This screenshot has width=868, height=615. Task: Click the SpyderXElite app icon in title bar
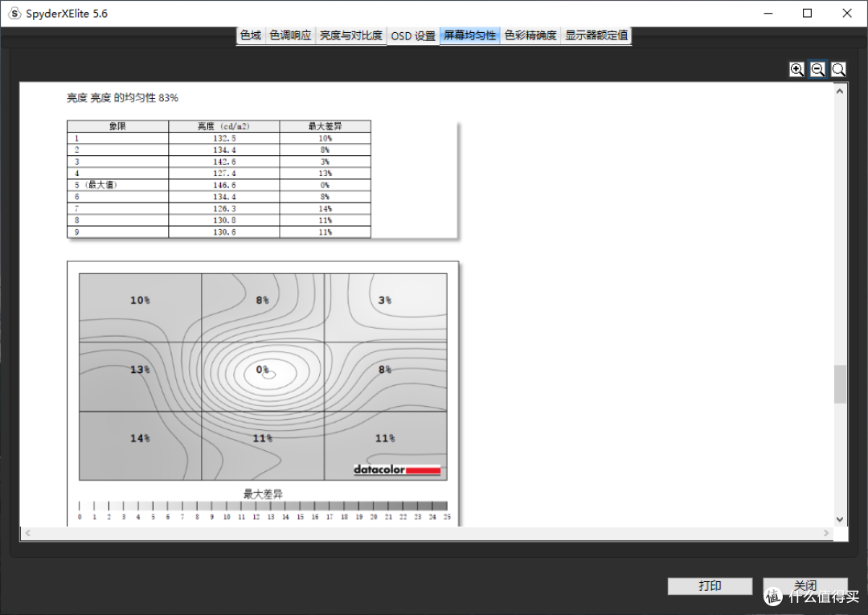coord(14,14)
